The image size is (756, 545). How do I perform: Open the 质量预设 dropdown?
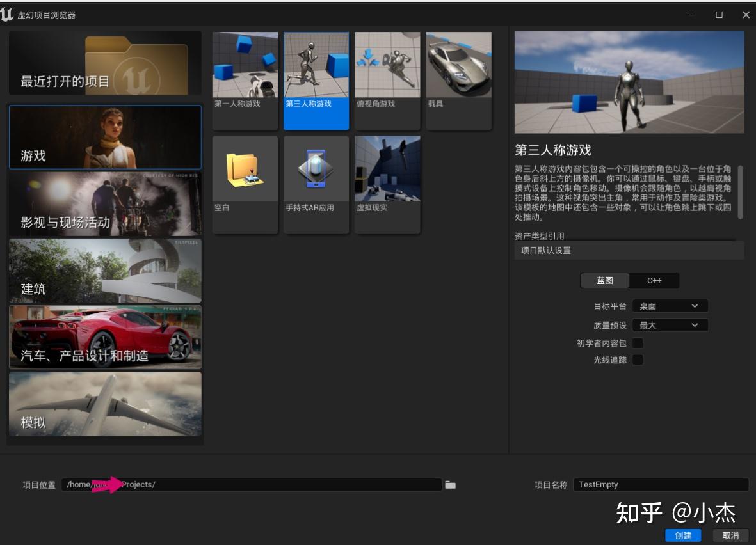[x=669, y=324]
